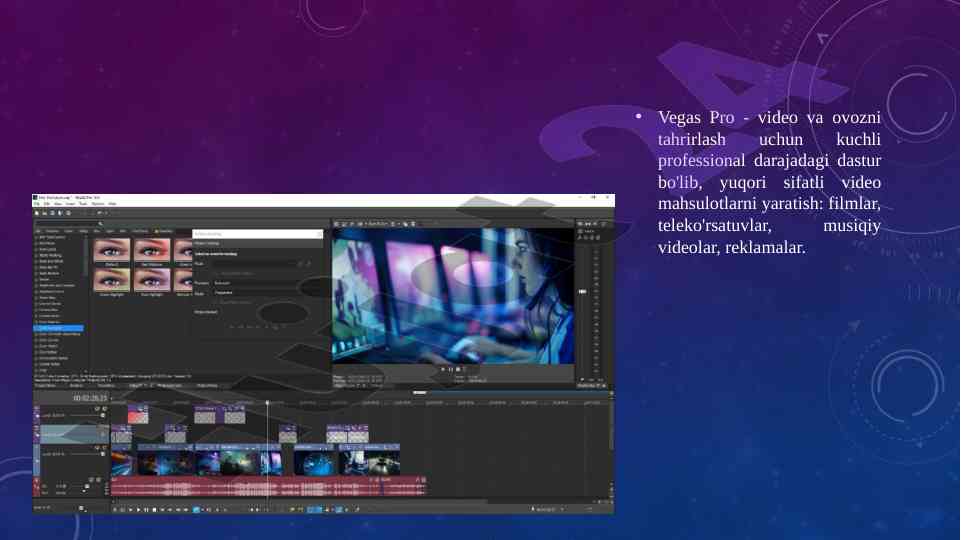Click Play under the video preview

click(443, 369)
